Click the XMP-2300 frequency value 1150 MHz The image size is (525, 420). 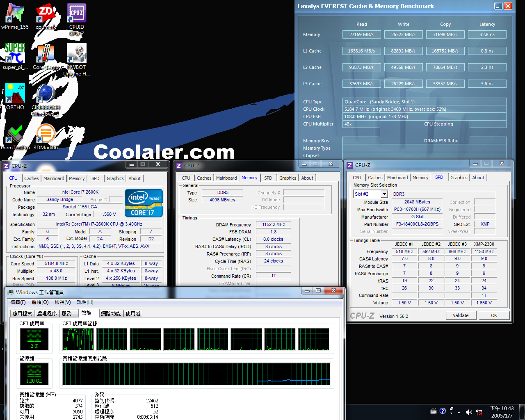point(484,251)
